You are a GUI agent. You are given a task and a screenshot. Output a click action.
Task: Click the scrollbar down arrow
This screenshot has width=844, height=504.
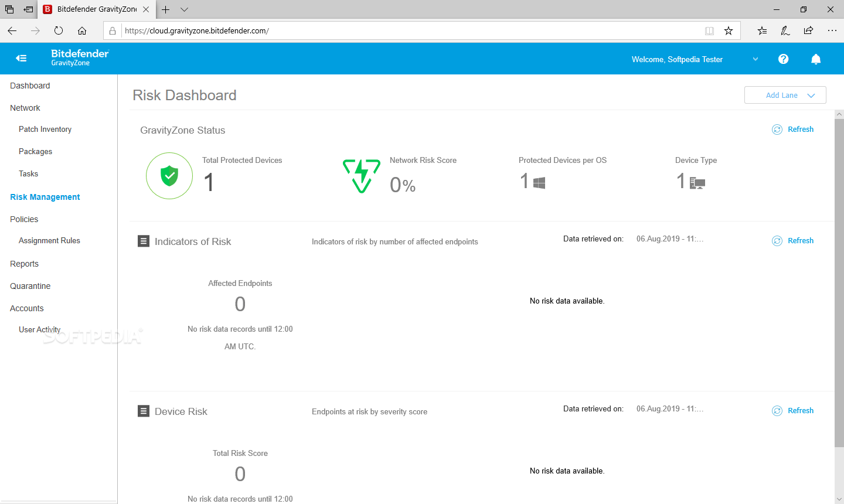click(839, 499)
